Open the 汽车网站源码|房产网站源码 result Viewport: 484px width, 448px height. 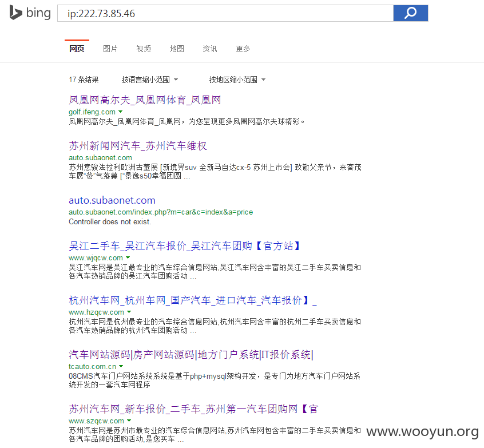tap(191, 355)
